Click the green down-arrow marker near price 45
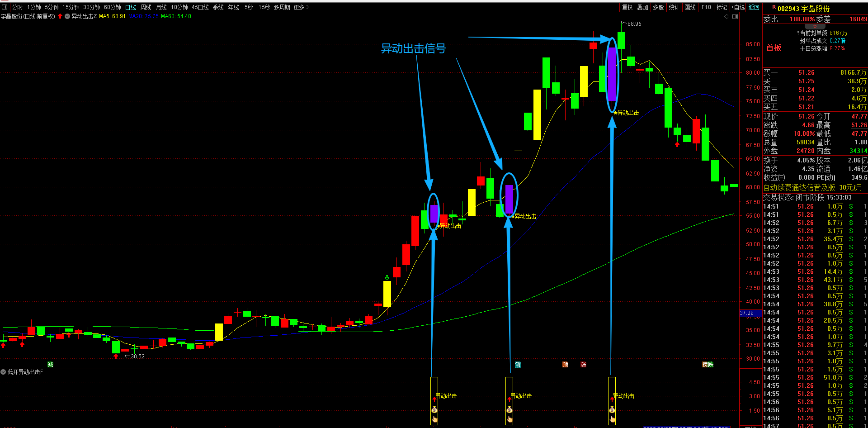This screenshot has height=428, width=868. pos(387,277)
